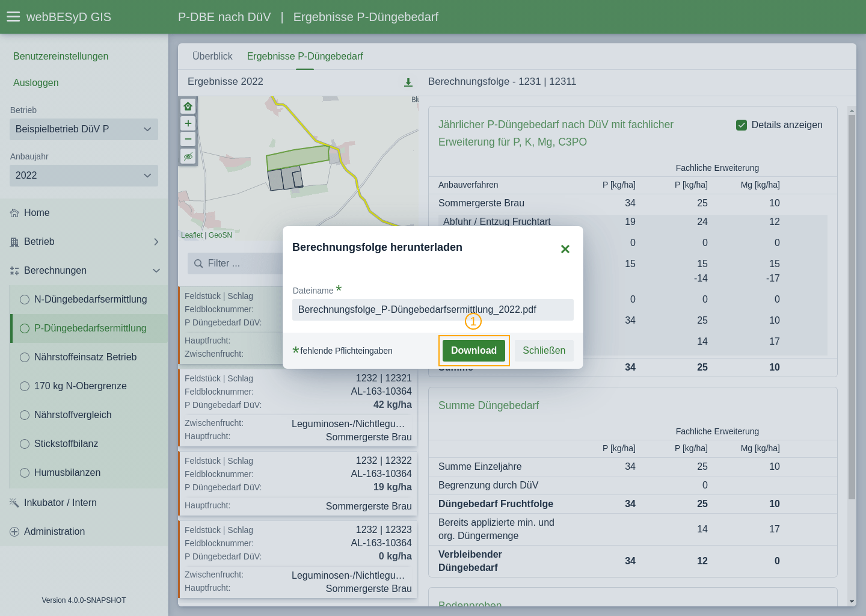This screenshot has height=616, width=866.
Task: Open the Betrieb dropdown Beispielbetrieb DüV P
Action: coord(84,129)
